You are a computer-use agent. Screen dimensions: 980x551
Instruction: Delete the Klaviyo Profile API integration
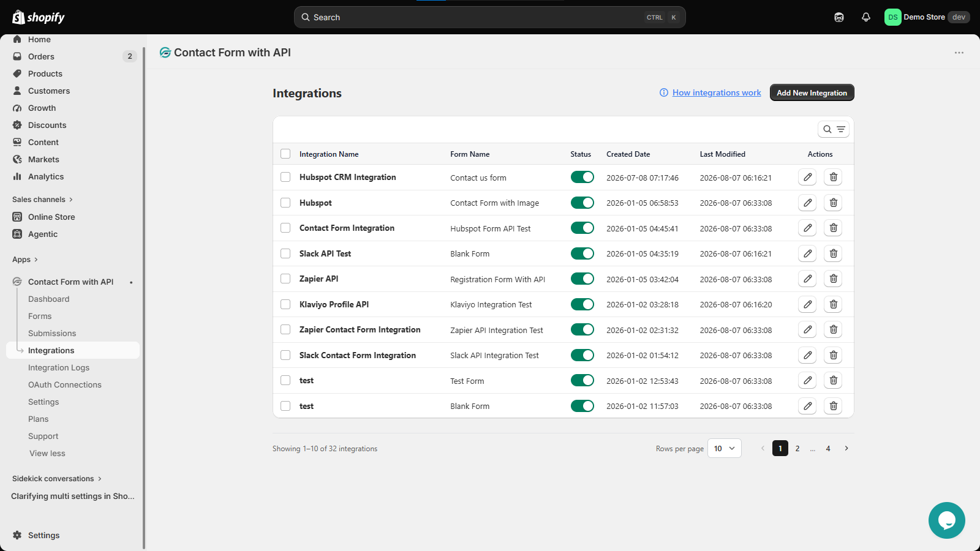[833, 304]
